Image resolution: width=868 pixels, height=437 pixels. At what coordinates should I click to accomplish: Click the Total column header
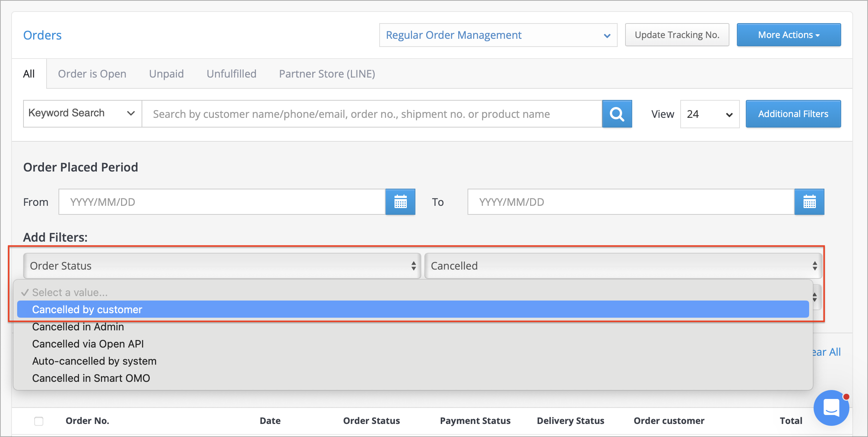click(x=791, y=421)
